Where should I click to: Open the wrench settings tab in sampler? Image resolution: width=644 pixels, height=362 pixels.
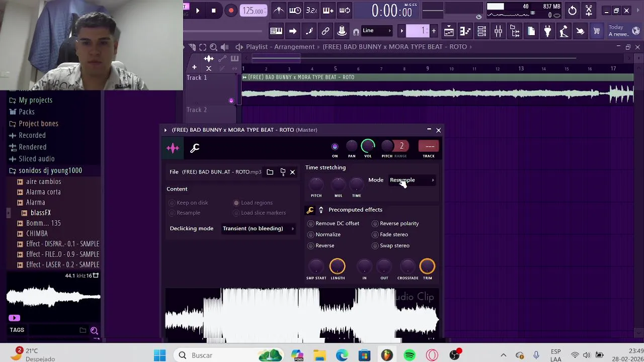195,148
